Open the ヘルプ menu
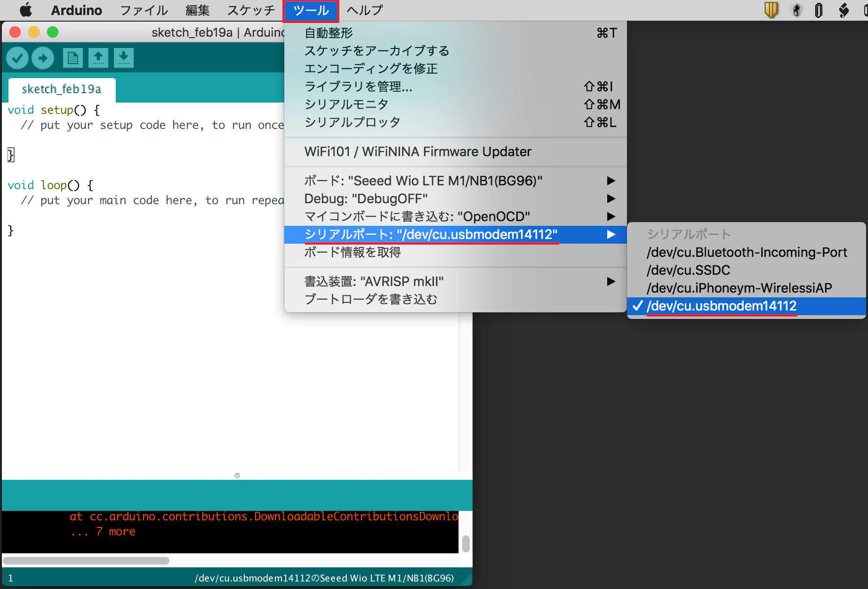Image resolution: width=868 pixels, height=589 pixels. point(365,10)
